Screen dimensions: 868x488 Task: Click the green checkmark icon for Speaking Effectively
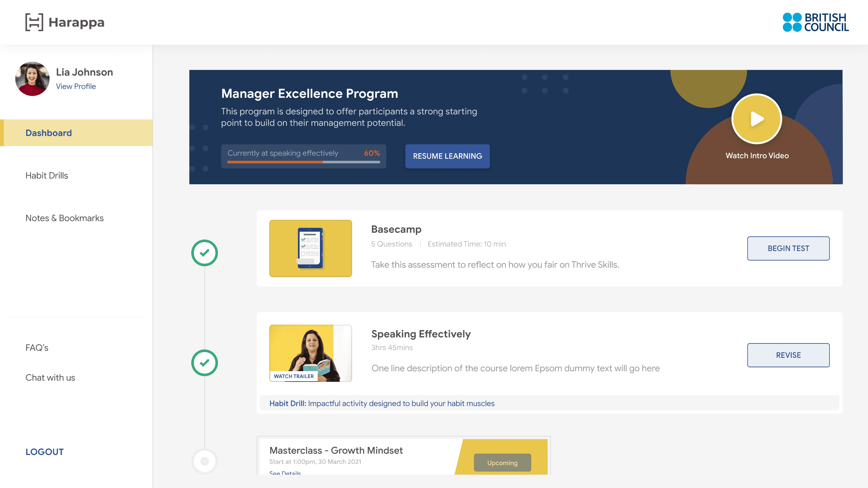pyautogui.click(x=205, y=362)
